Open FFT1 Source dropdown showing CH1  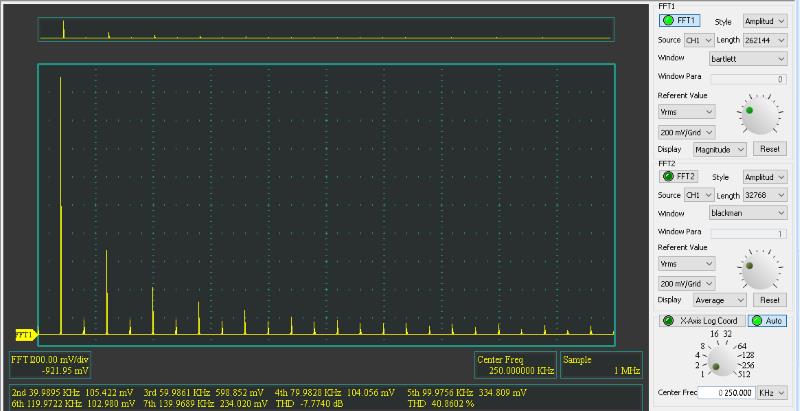[697, 40]
